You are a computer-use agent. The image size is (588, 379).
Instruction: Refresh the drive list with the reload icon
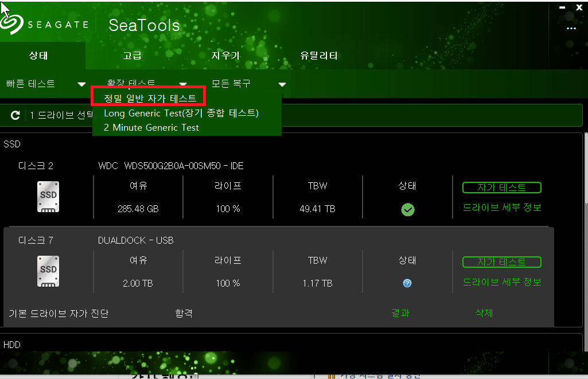pos(15,115)
